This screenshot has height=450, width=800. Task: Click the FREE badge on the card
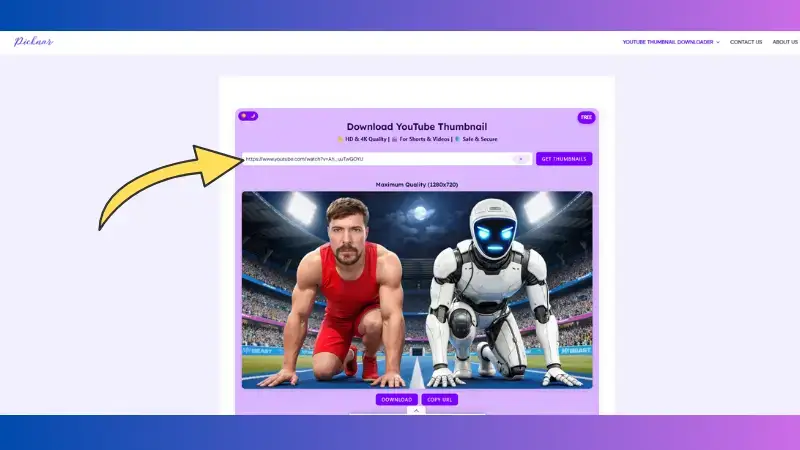pyautogui.click(x=586, y=117)
